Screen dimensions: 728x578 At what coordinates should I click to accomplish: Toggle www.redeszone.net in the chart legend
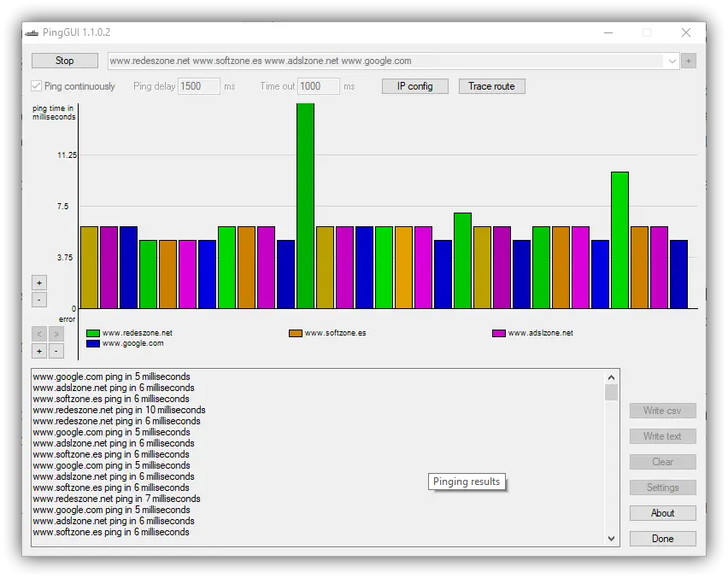(x=130, y=333)
